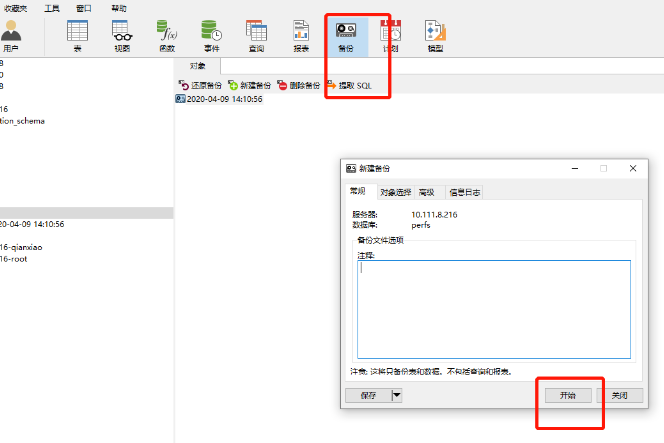Image resolution: width=664 pixels, height=443 pixels.
Task: Select the 16-qianxiao entry in left tree
Action: [21, 247]
